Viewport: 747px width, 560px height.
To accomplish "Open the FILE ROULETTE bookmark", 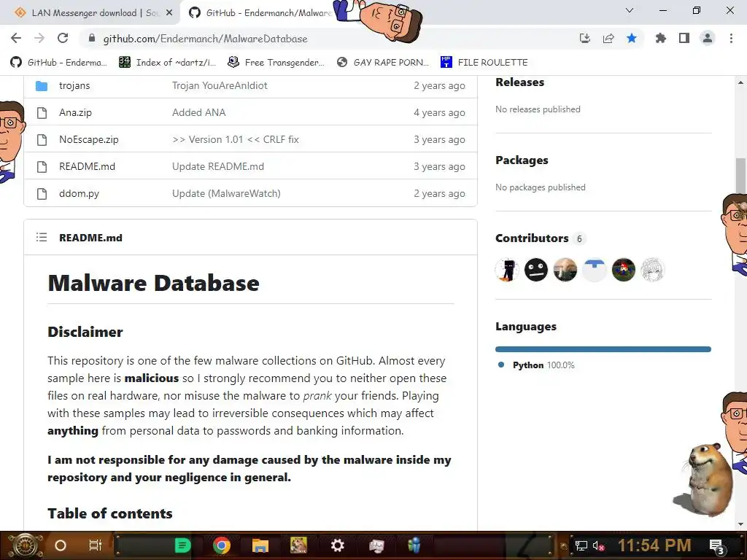I will (x=484, y=63).
